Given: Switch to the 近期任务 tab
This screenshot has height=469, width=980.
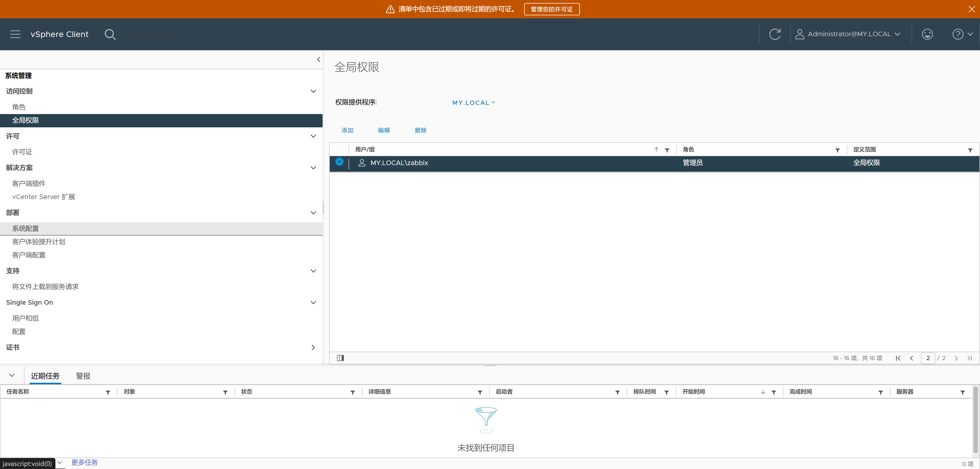Looking at the screenshot, I should [x=45, y=376].
